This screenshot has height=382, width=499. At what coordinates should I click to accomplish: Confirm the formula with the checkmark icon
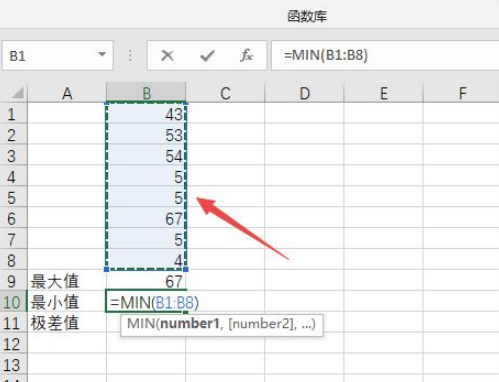(207, 55)
